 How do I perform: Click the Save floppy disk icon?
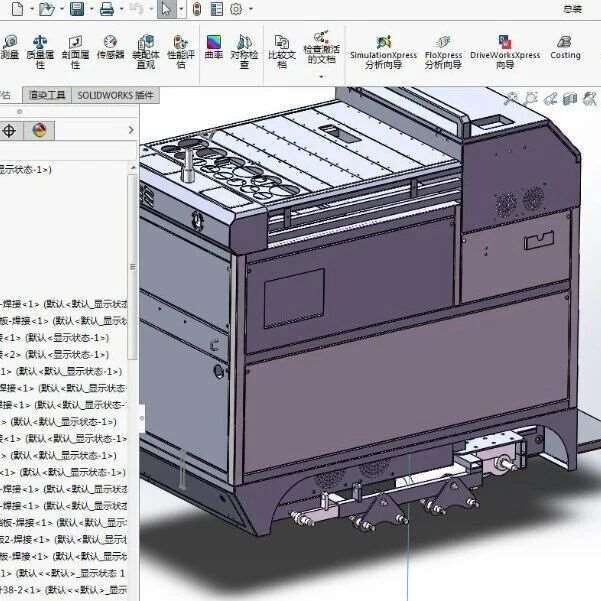77,8
